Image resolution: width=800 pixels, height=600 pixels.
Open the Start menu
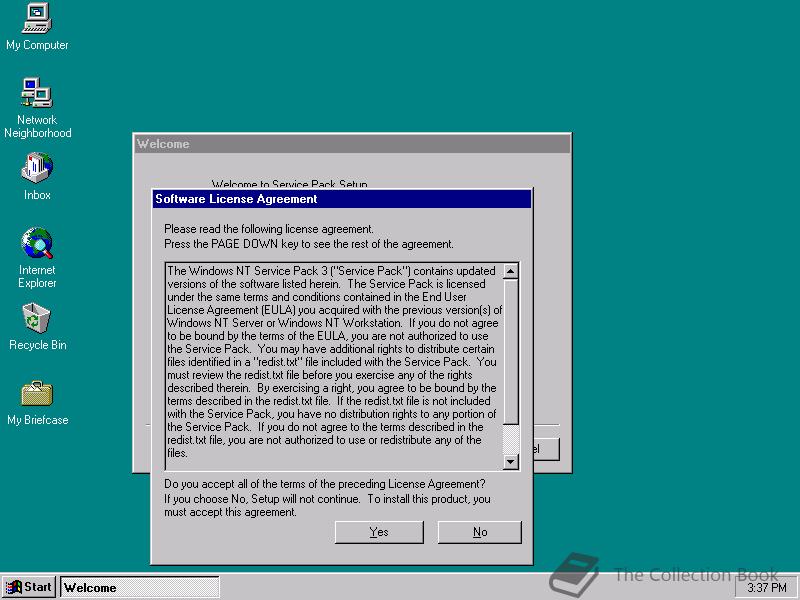pyautogui.click(x=29, y=587)
